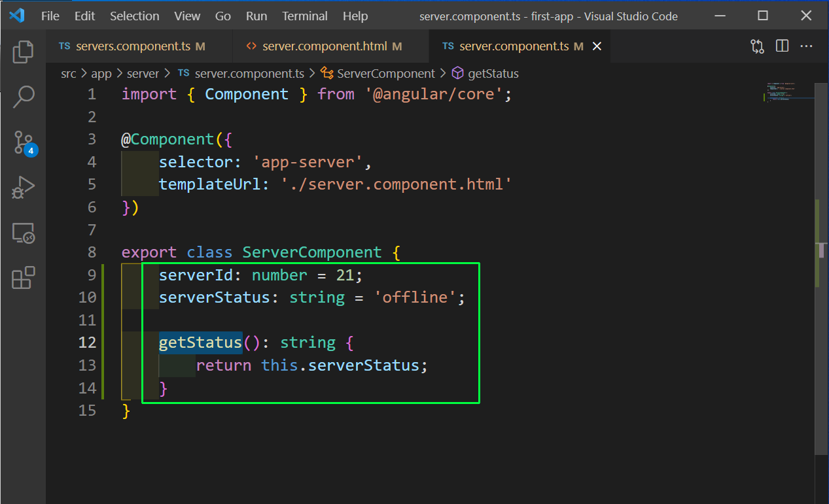829x504 pixels.
Task: Open the Search view in activity bar
Action: click(23, 97)
